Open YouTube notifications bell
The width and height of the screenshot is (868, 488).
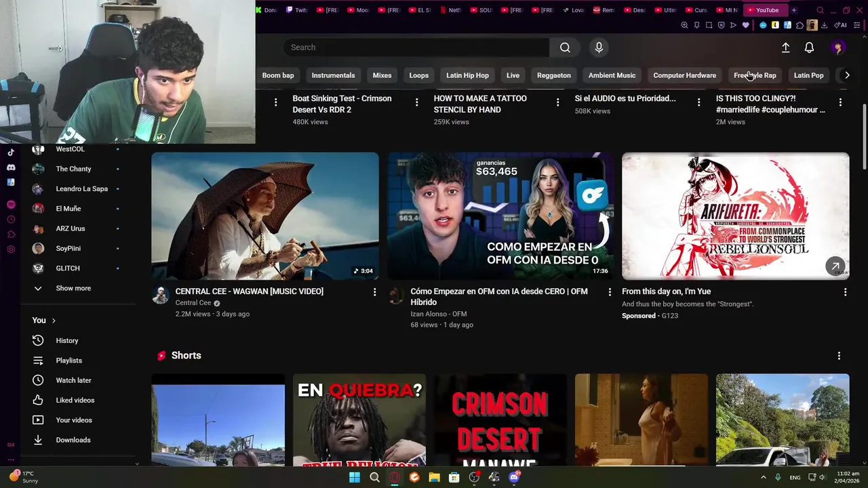click(x=809, y=47)
